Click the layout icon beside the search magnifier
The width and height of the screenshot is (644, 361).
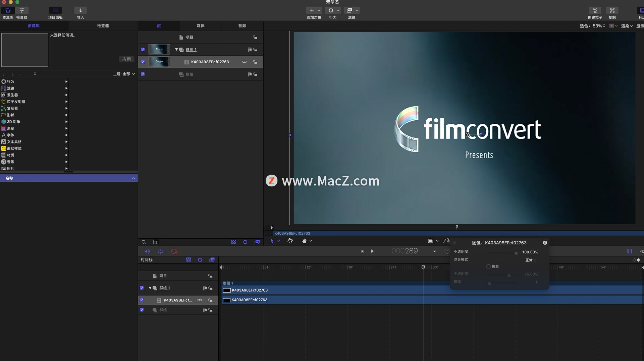coord(156,242)
